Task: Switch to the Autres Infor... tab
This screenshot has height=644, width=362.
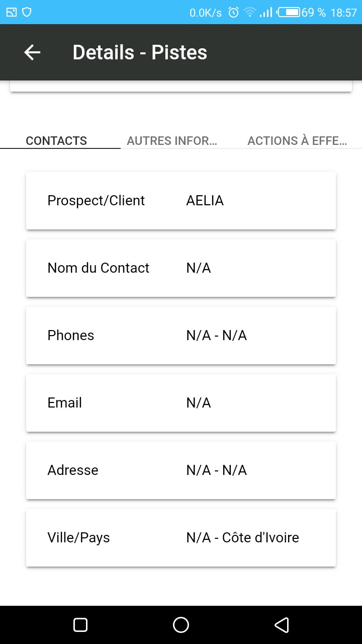Action: [172, 141]
